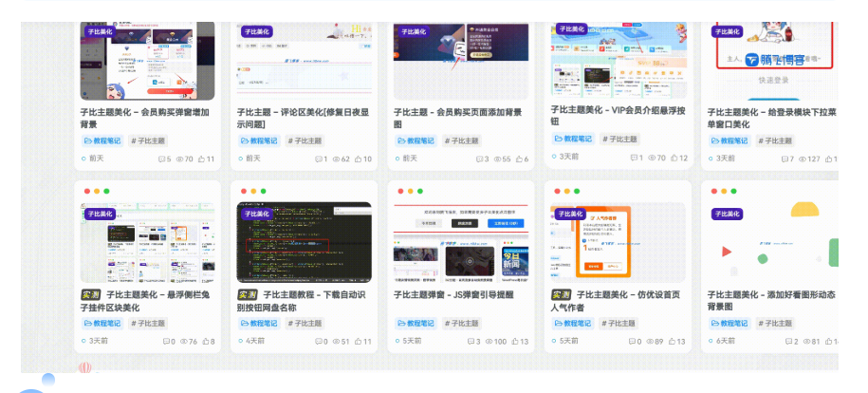868x393 pixels.
Task: Click 子比美化 badge on 评论区美化 thumbnail
Action: 257,31
